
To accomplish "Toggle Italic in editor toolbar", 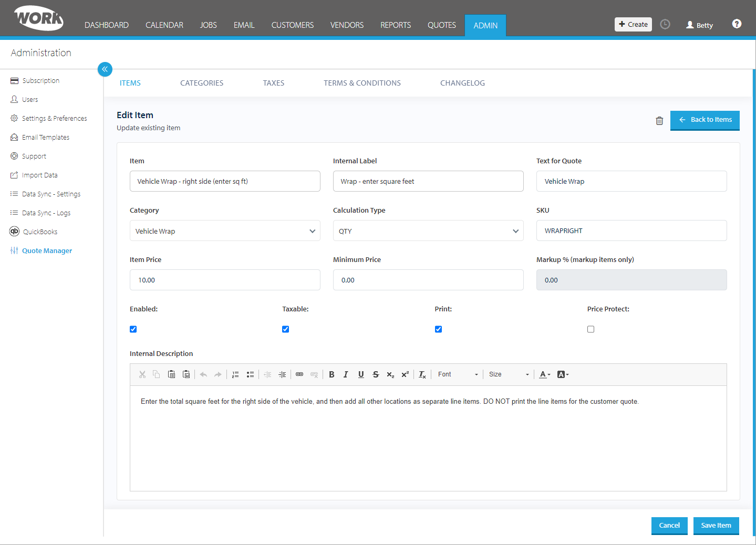I will click(346, 374).
